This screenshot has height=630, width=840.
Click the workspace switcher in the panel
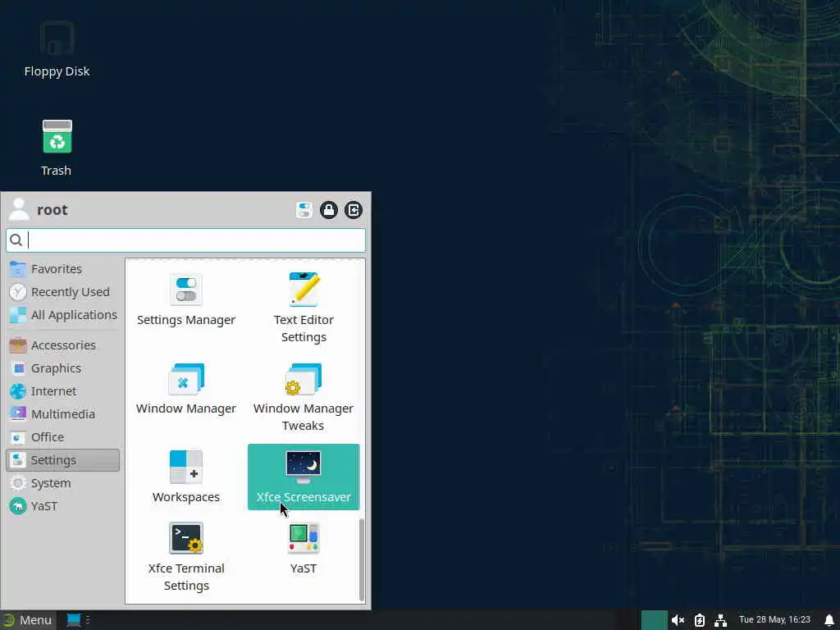(x=654, y=620)
